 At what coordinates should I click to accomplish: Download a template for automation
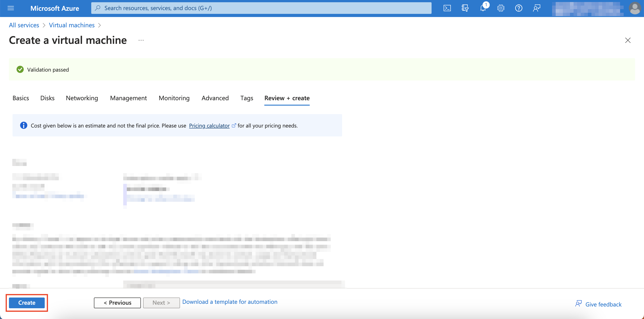pos(229,302)
